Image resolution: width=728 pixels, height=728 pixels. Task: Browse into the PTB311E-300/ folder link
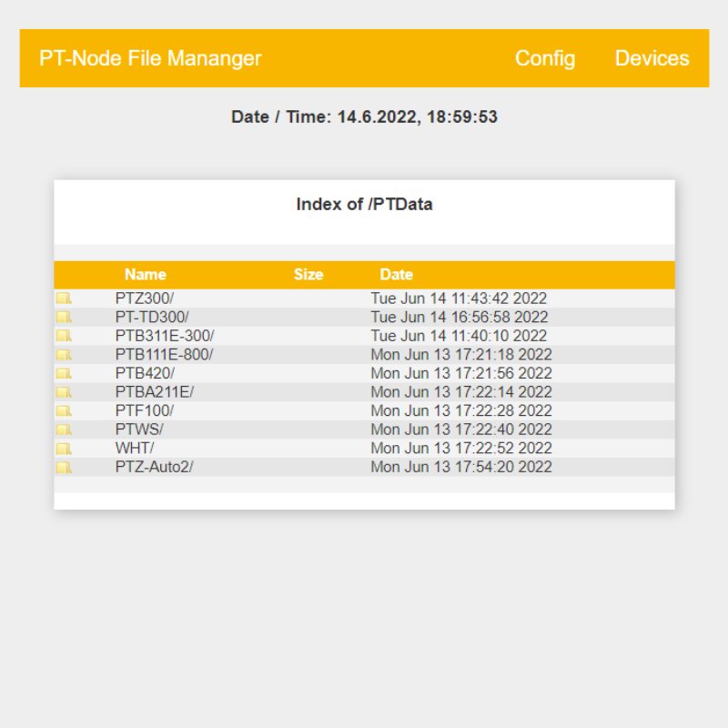tap(165, 336)
